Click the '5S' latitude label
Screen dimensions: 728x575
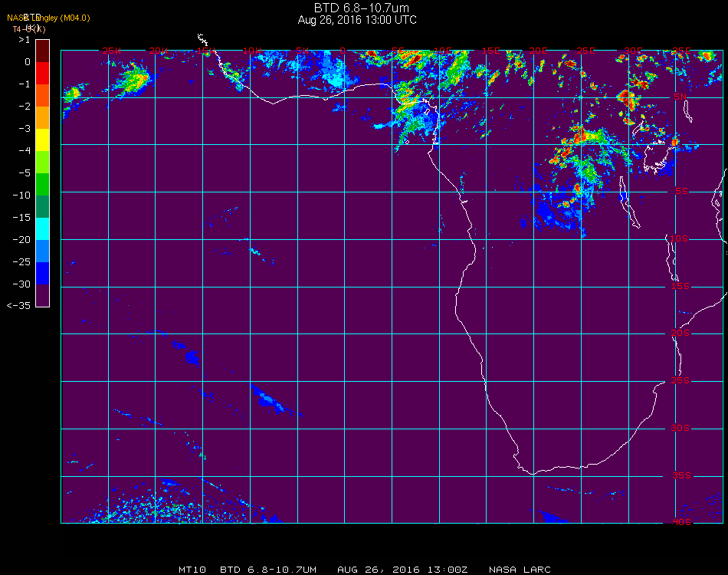pos(681,192)
